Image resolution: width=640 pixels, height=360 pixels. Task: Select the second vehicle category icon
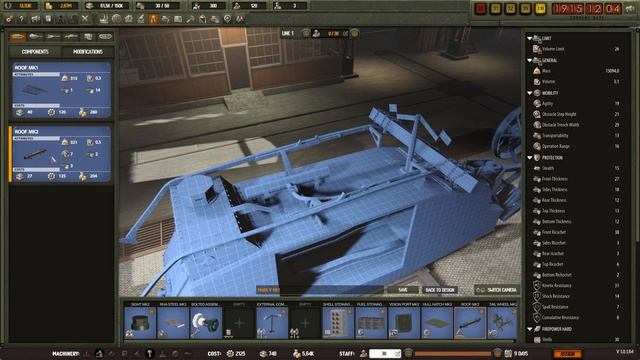click(x=36, y=37)
